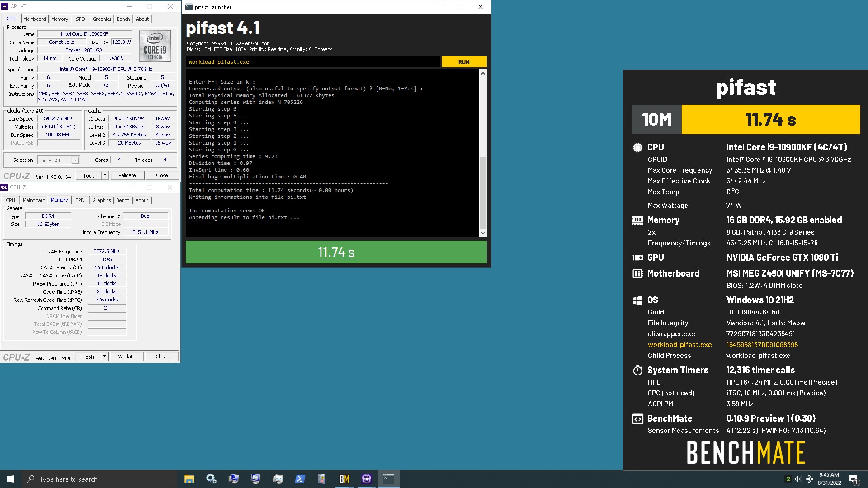Click the yellow workload-pifast.exe label in BenchMate
The height and width of the screenshot is (488, 868).
679,345
